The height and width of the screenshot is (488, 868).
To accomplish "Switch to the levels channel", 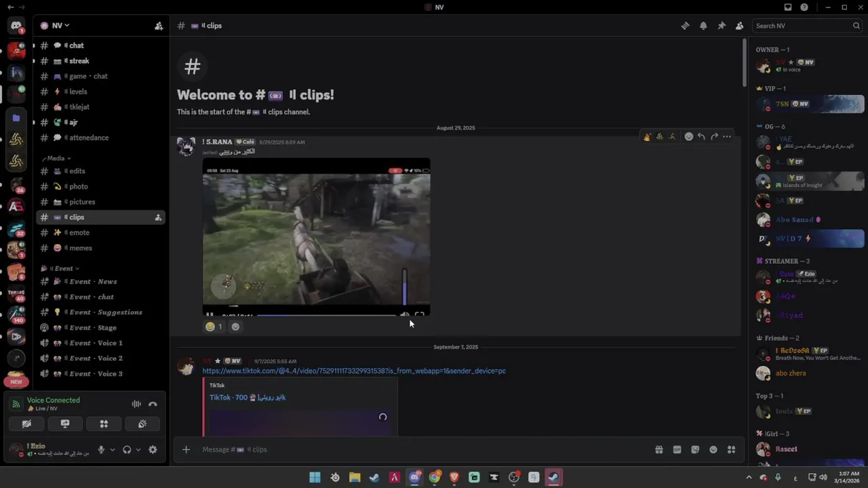I will pos(100,91).
